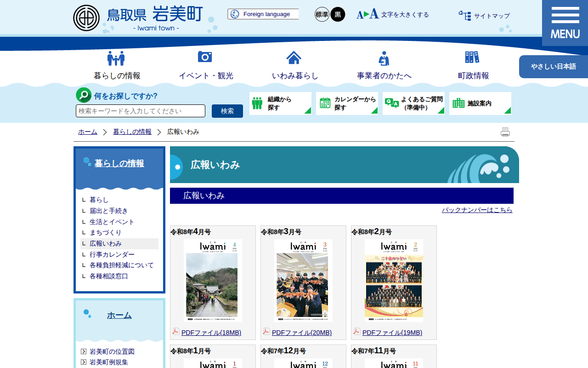The image size is (588, 368).
Task: Select 届出と手続き in the sidebar
Action: (109, 211)
